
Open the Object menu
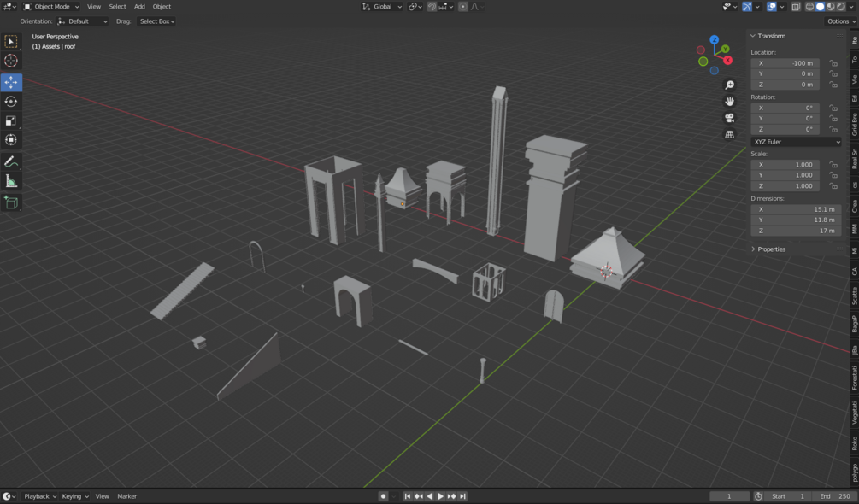click(162, 7)
